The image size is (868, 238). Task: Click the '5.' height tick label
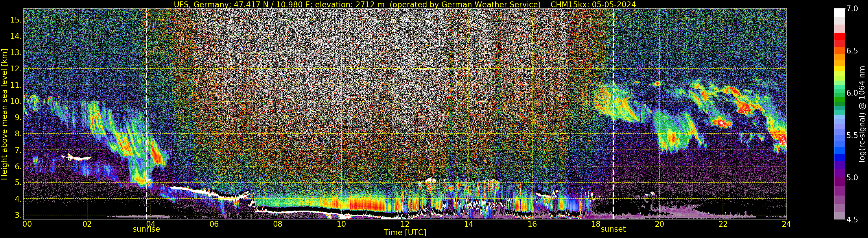18,183
